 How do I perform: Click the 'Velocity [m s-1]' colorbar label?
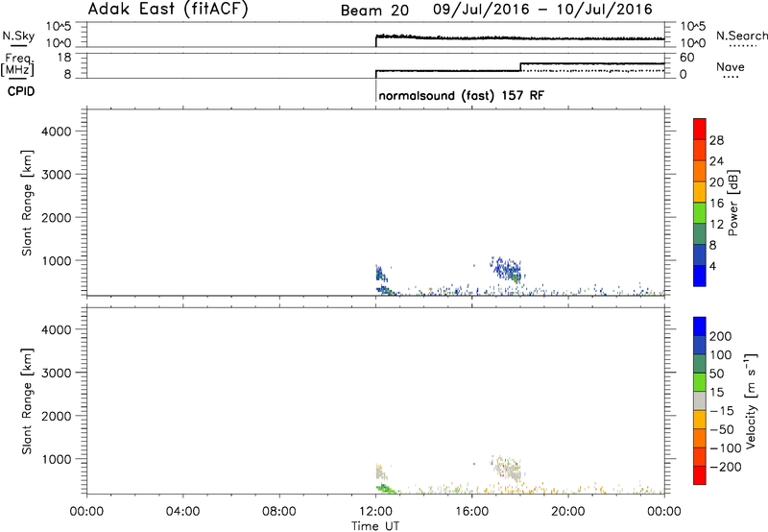(x=751, y=400)
